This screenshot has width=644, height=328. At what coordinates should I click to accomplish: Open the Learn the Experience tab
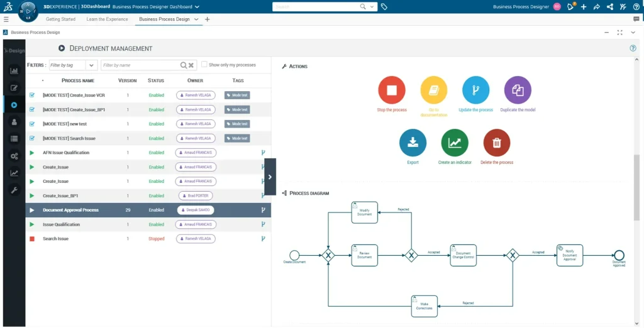(x=107, y=19)
